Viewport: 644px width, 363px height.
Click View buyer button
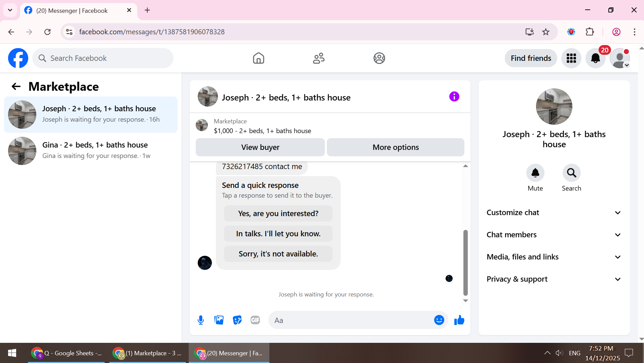(260, 147)
